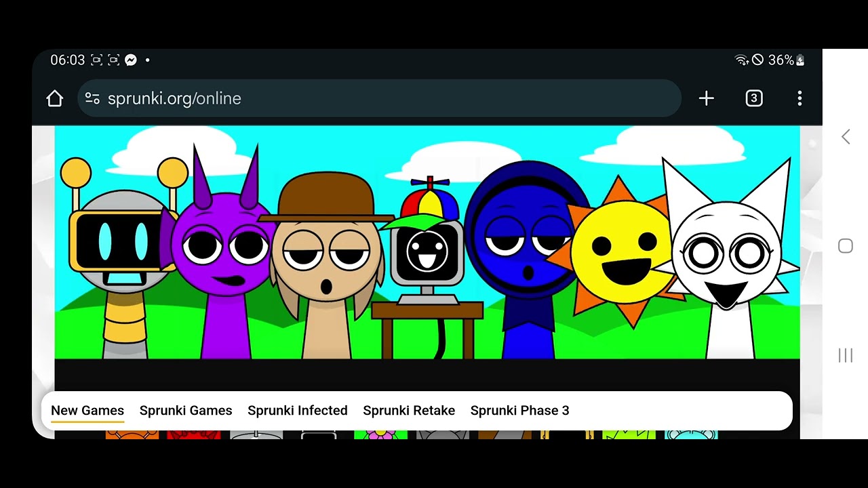Tap the battery 36% status indicator
The image size is (868, 488).
click(787, 60)
